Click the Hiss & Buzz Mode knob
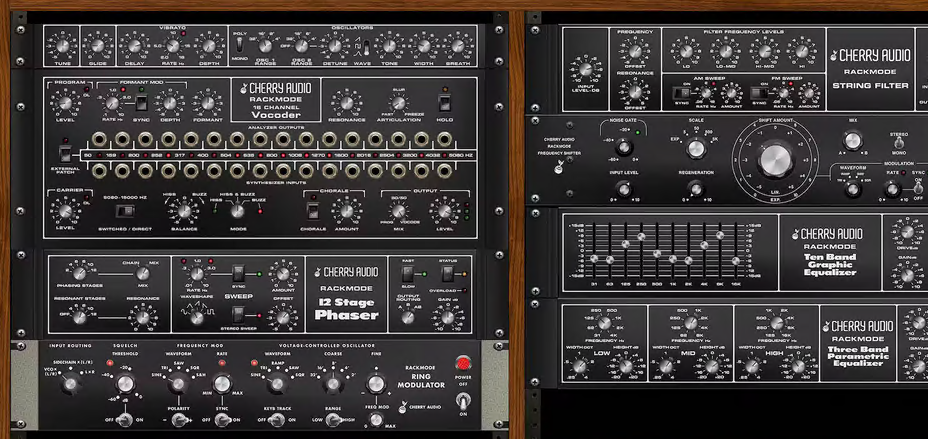 tap(238, 211)
